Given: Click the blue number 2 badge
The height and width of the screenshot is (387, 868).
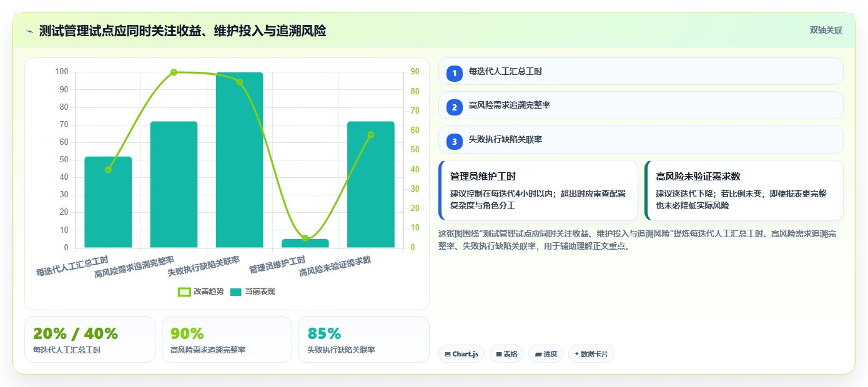Looking at the screenshot, I should click(x=455, y=107).
